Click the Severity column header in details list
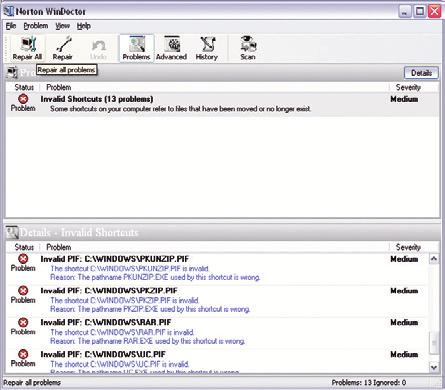The height and width of the screenshot is (390, 445). (x=408, y=247)
